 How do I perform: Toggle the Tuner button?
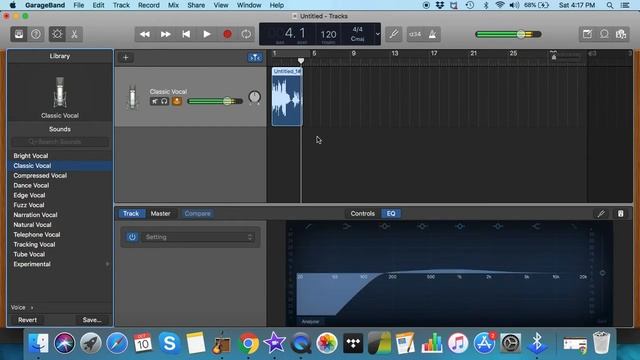(x=394, y=34)
